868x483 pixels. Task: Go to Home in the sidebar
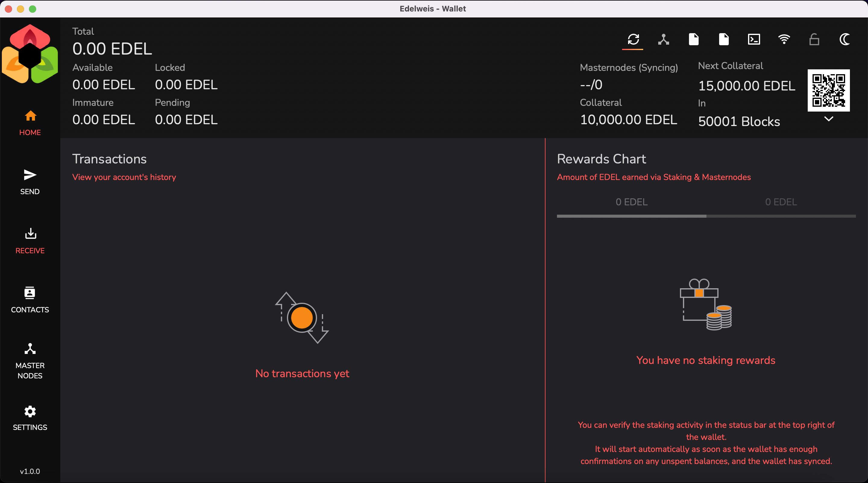click(30, 123)
